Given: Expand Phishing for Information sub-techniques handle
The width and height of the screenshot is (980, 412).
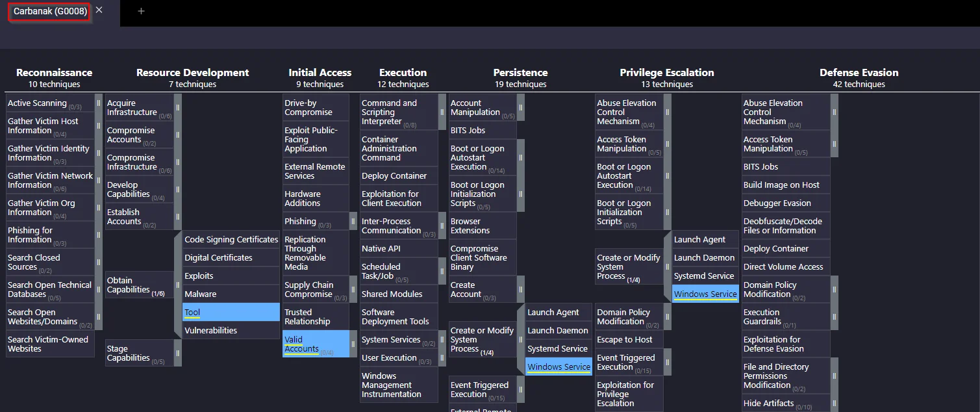Looking at the screenshot, I should coord(99,235).
